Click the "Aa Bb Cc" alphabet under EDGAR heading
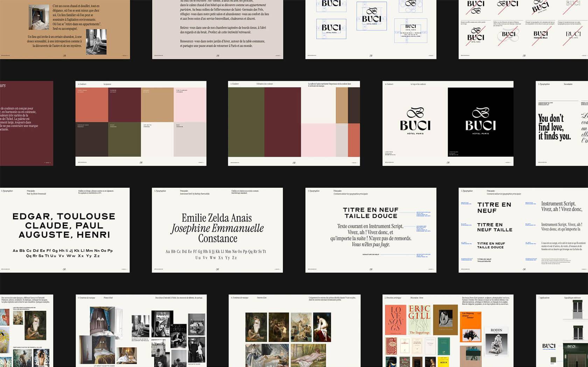This screenshot has height=367, width=588. pyautogui.click(x=63, y=253)
